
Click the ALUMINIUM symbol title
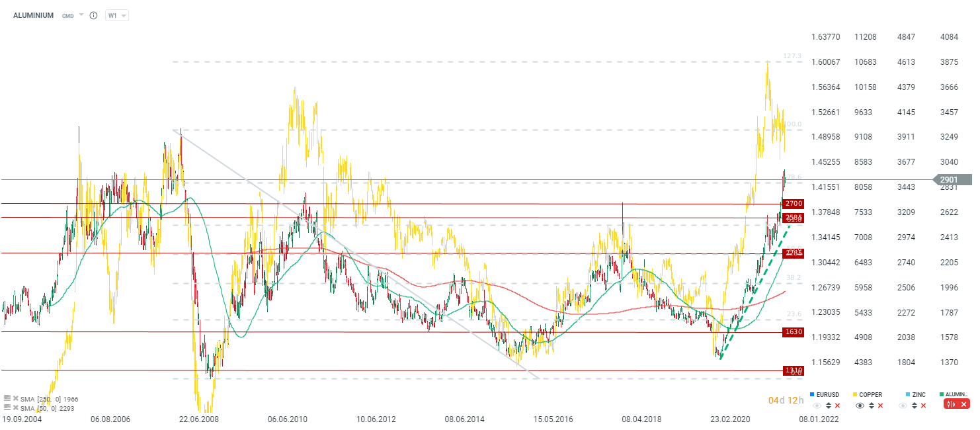click(x=34, y=15)
